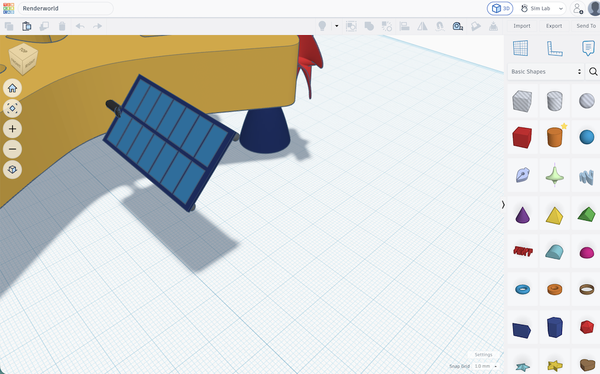Click the Zoom in plus button
This screenshot has height=374, width=600.
(12, 129)
